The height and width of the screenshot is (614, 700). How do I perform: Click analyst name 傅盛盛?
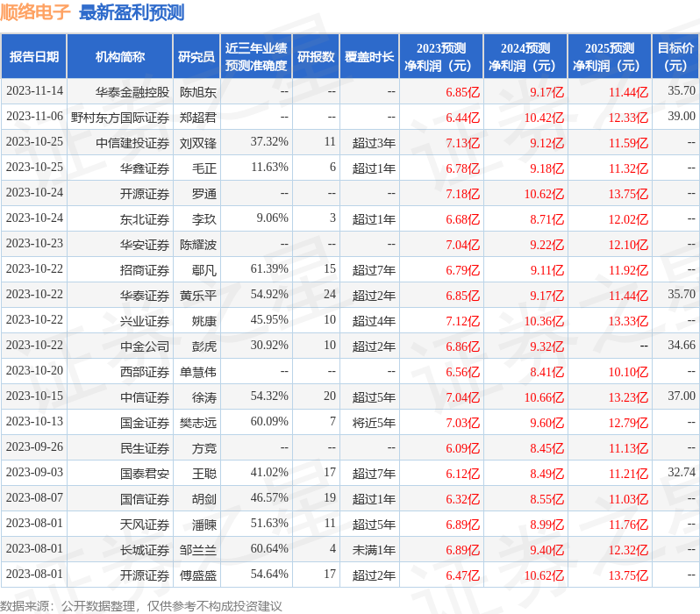point(197,575)
